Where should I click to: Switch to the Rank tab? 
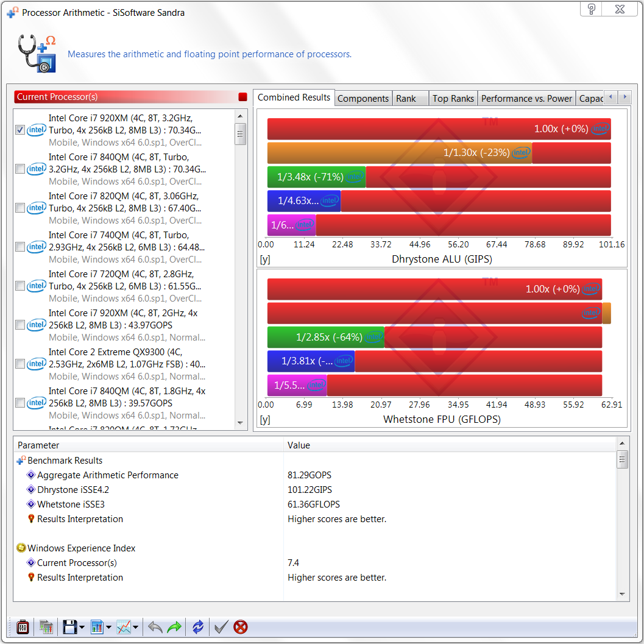point(410,99)
